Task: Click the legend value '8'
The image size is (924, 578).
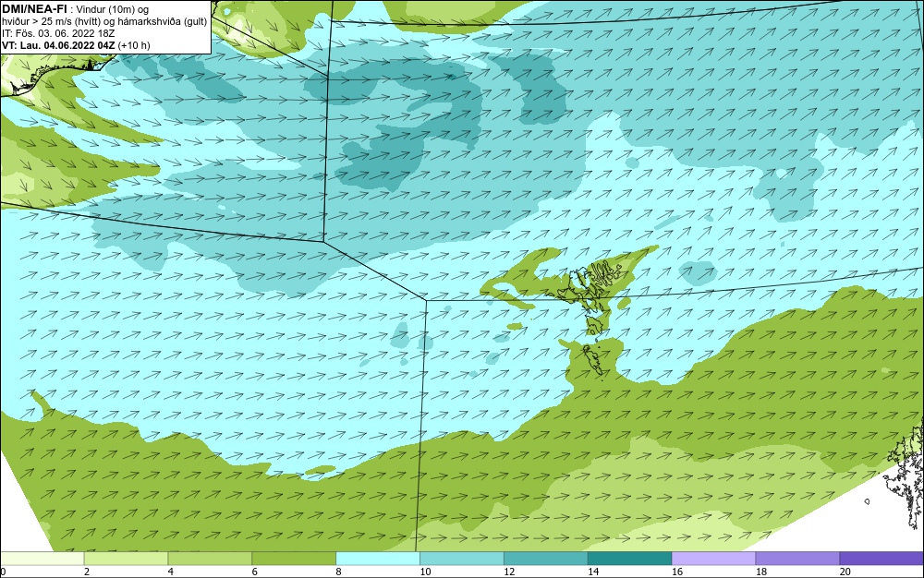Action: point(338,572)
